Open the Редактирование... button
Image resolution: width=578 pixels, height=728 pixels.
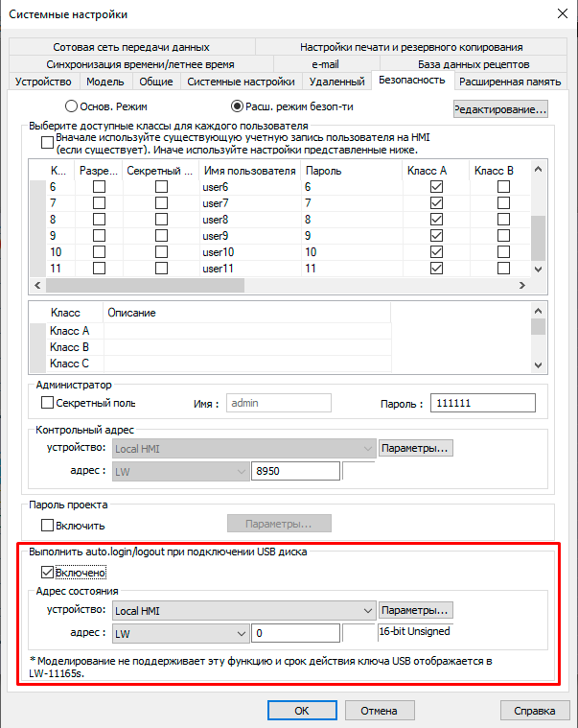[500, 109]
